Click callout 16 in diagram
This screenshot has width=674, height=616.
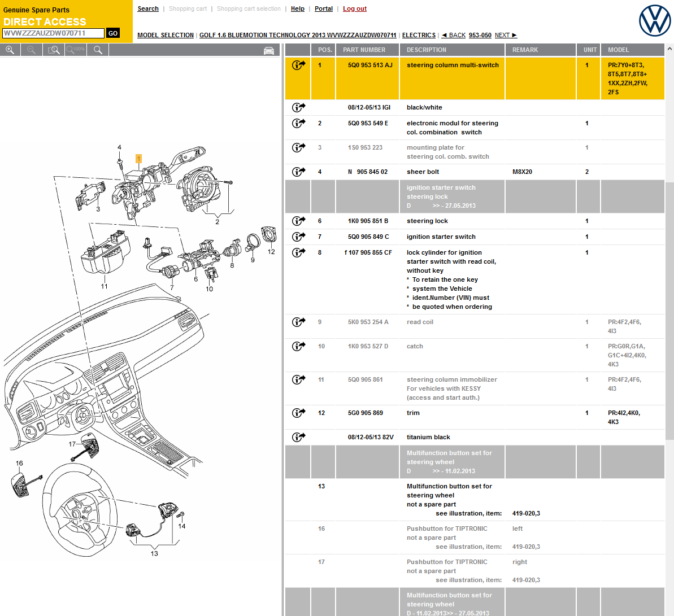point(19,463)
